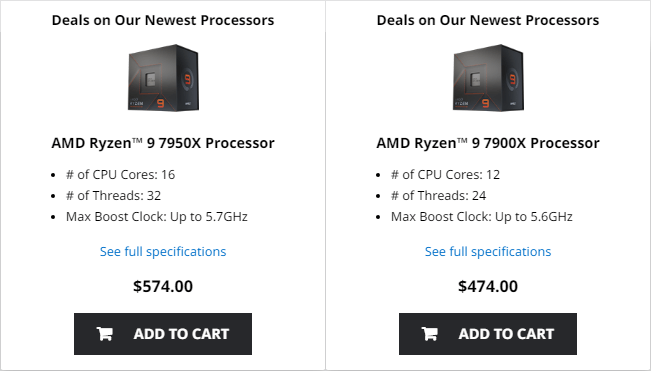Image resolution: width=651 pixels, height=371 pixels.
Task: Select the AMD Ryzen 9 7900X Processor title
Action: [x=488, y=143]
